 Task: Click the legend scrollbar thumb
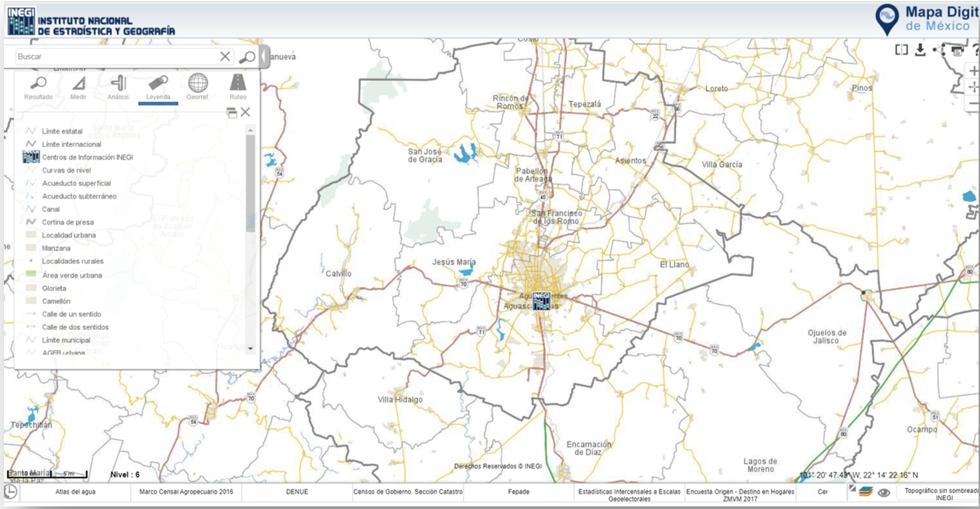250,182
